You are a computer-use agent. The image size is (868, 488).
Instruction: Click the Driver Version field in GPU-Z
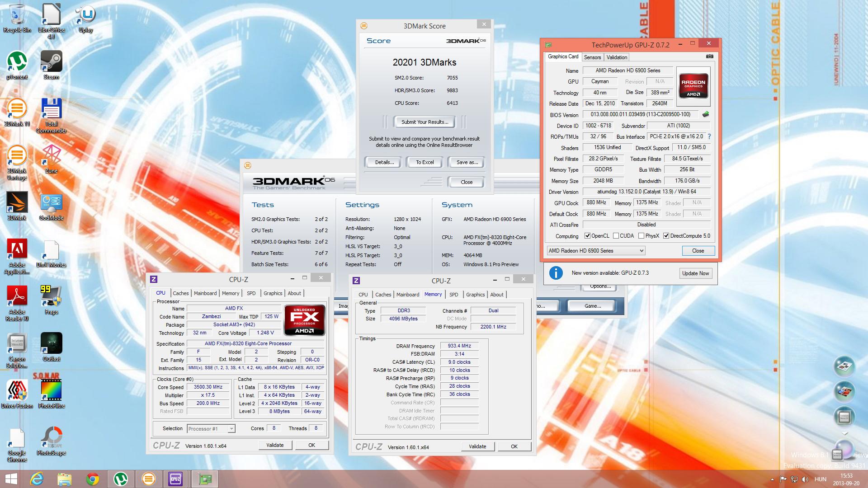[646, 192]
